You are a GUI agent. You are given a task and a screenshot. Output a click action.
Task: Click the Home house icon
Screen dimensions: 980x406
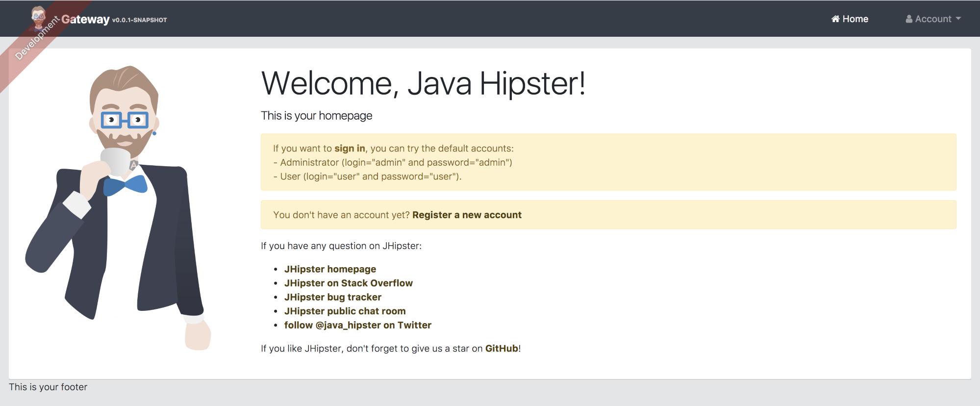coord(835,19)
